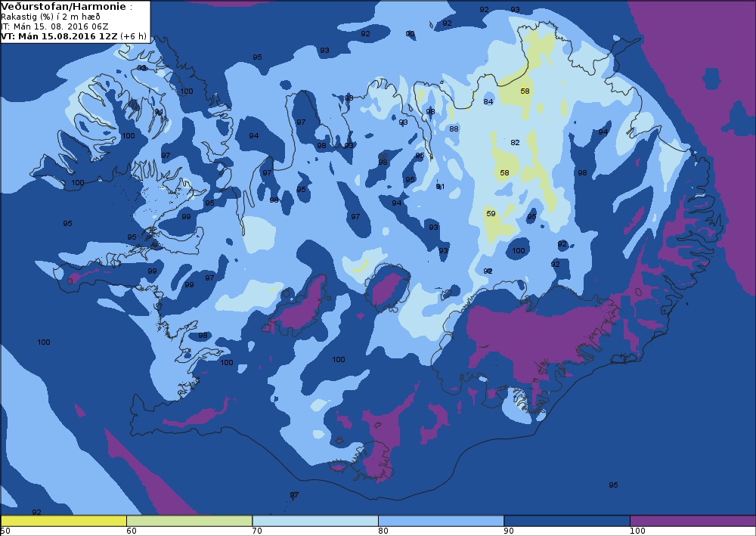Image resolution: width=756 pixels, height=536 pixels.
Task: Click the "60" legend scale label
Action: (x=131, y=531)
